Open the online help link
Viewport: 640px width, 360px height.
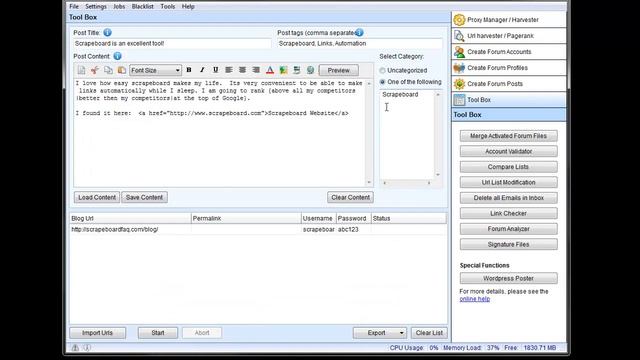tap(475, 299)
